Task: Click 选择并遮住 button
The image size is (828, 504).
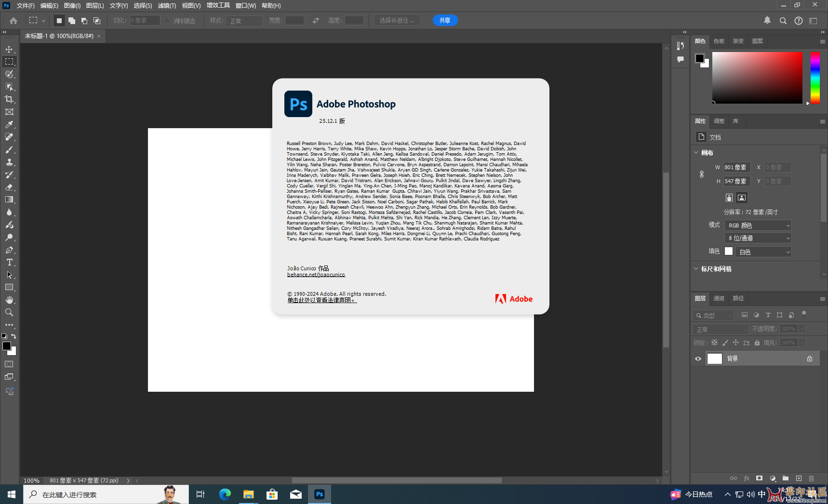Action: [x=397, y=21]
